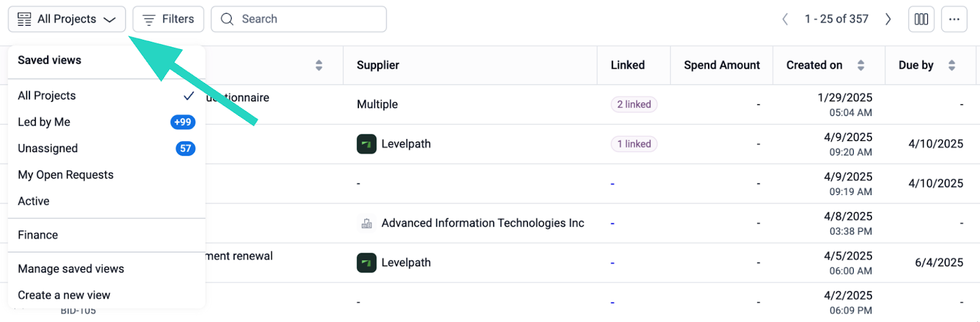This screenshot has width=980, height=322.
Task: Open Manage saved views
Action: 71,269
